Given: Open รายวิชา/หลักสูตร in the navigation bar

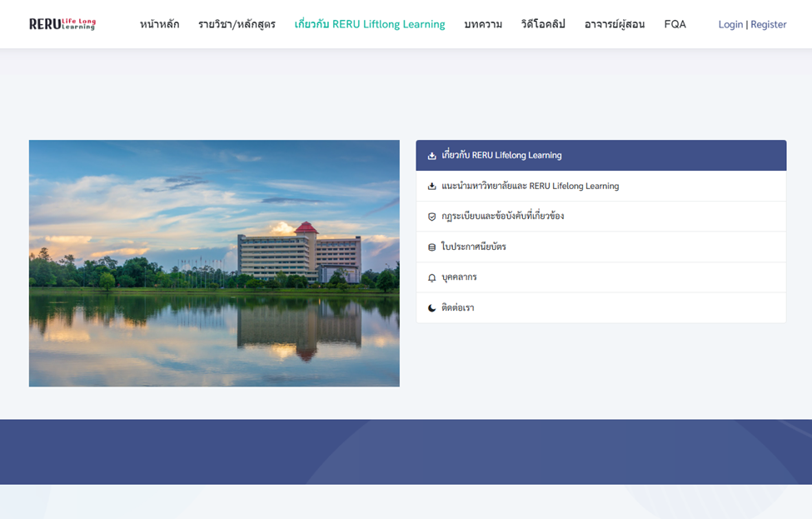Looking at the screenshot, I should click(x=237, y=24).
